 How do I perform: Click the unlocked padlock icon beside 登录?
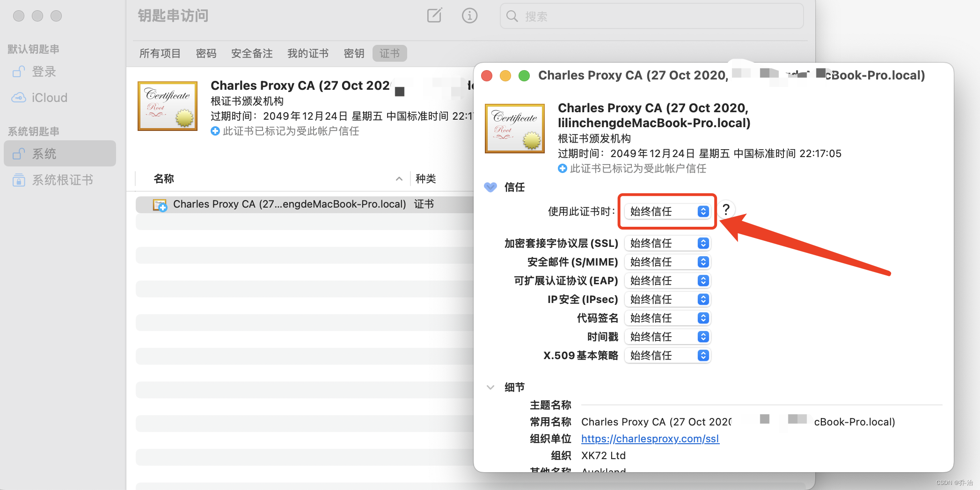[x=19, y=72]
